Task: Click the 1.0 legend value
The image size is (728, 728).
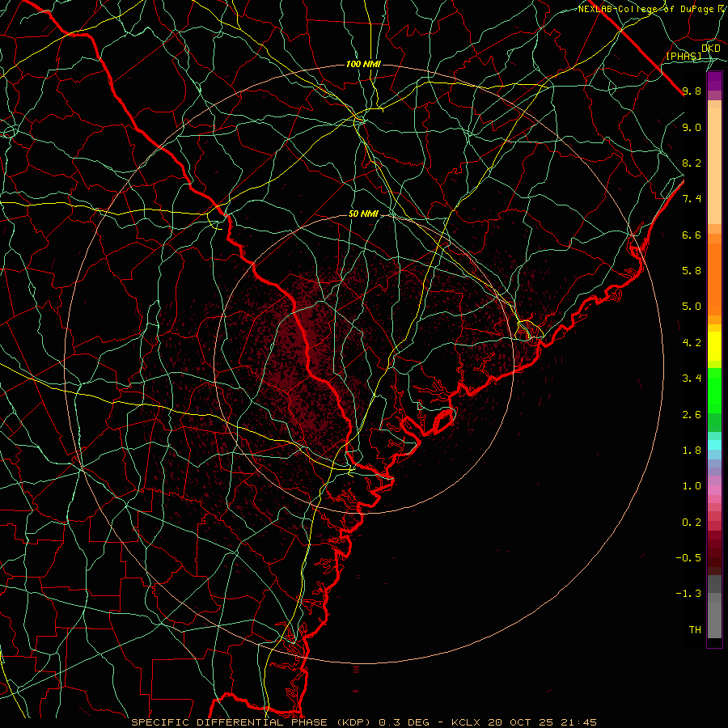Action: point(692,486)
